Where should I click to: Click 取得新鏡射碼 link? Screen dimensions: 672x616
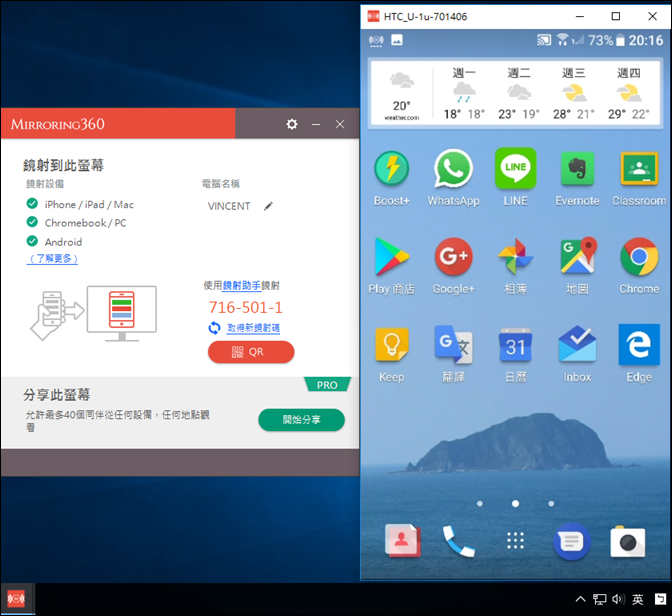click(x=253, y=328)
